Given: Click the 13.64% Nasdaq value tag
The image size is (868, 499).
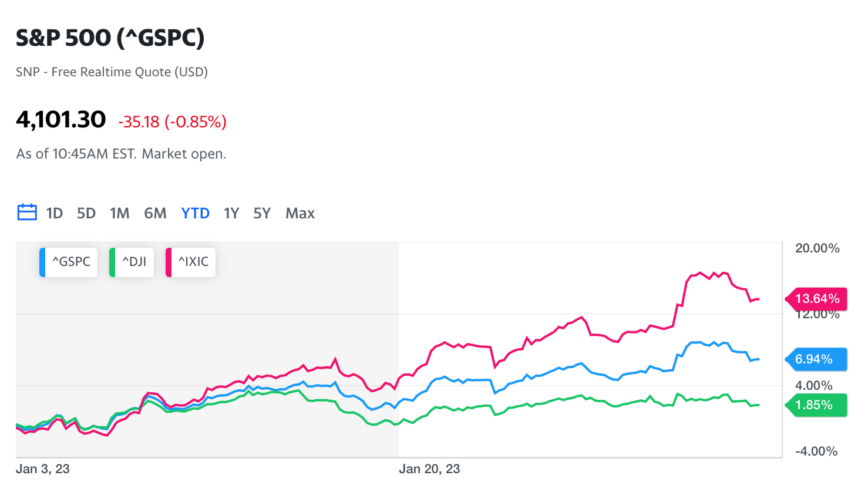Looking at the screenshot, I should click(816, 299).
